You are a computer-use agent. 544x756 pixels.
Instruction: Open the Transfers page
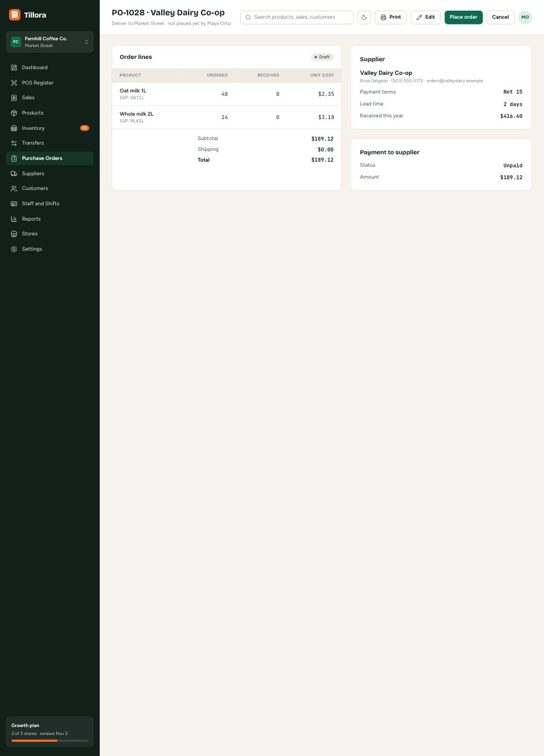[x=50, y=143]
